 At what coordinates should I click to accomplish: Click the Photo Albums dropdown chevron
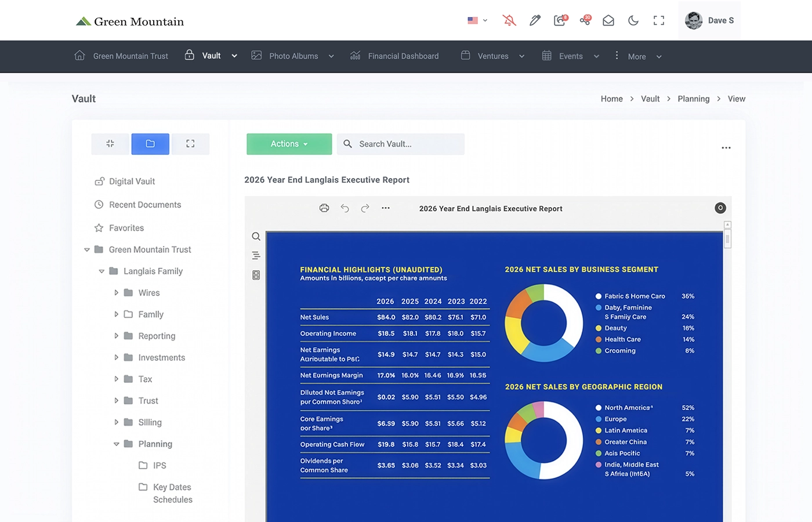tap(331, 56)
